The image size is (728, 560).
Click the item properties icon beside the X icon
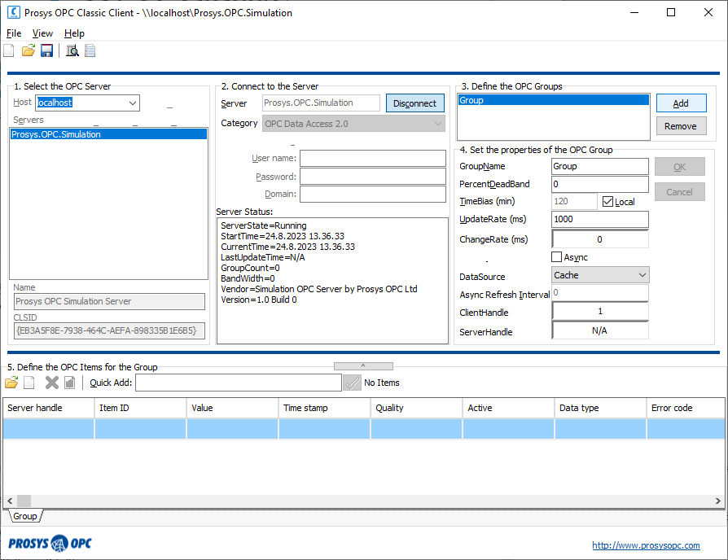tap(70, 383)
